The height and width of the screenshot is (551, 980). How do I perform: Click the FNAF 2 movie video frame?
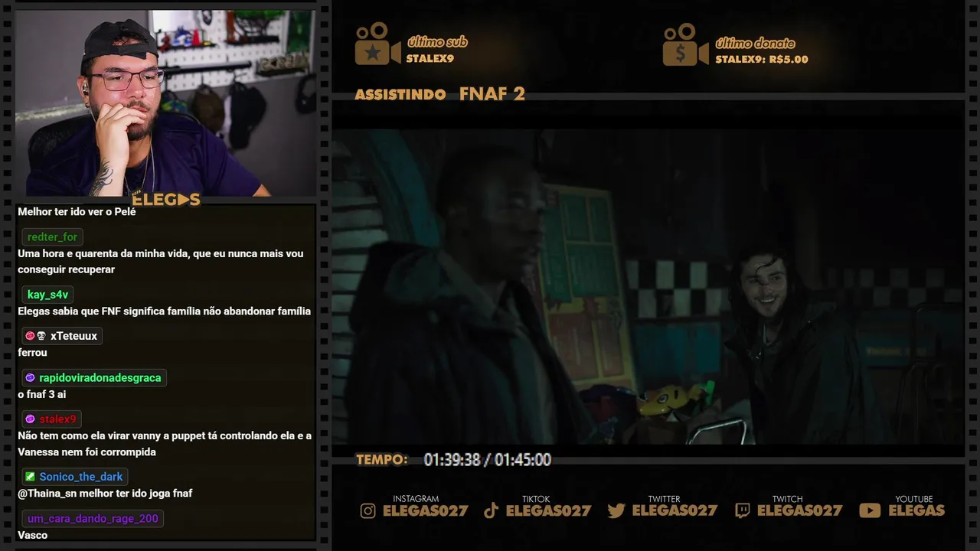click(x=648, y=287)
